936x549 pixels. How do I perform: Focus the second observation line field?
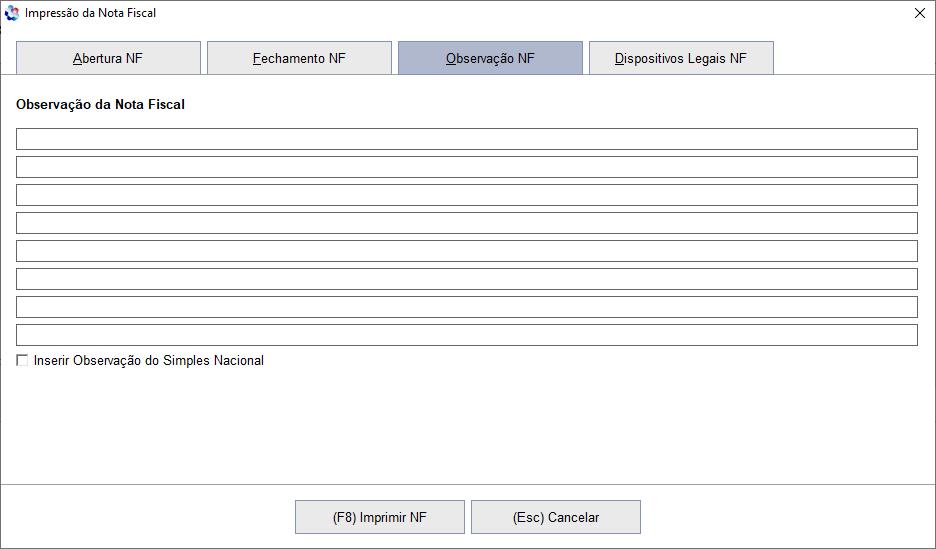tap(467, 167)
